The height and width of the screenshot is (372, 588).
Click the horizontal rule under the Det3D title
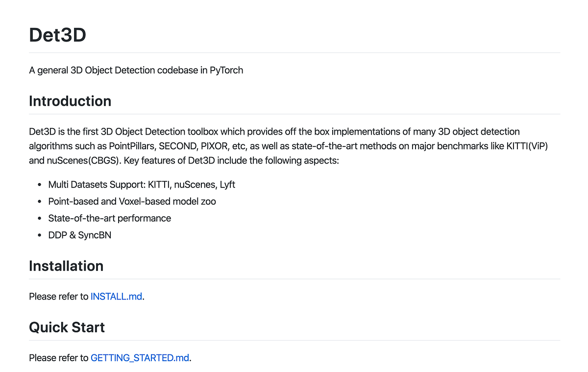tap(294, 52)
